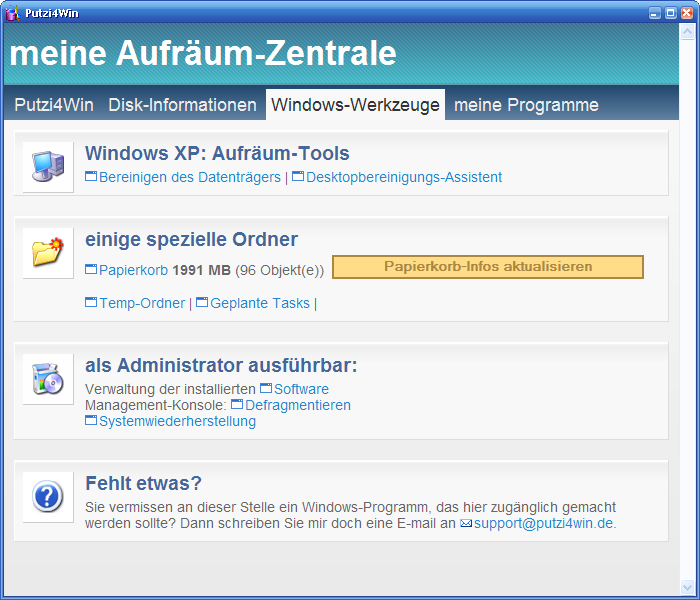
Task: Open the Temp-Ordner link
Action: click(135, 303)
